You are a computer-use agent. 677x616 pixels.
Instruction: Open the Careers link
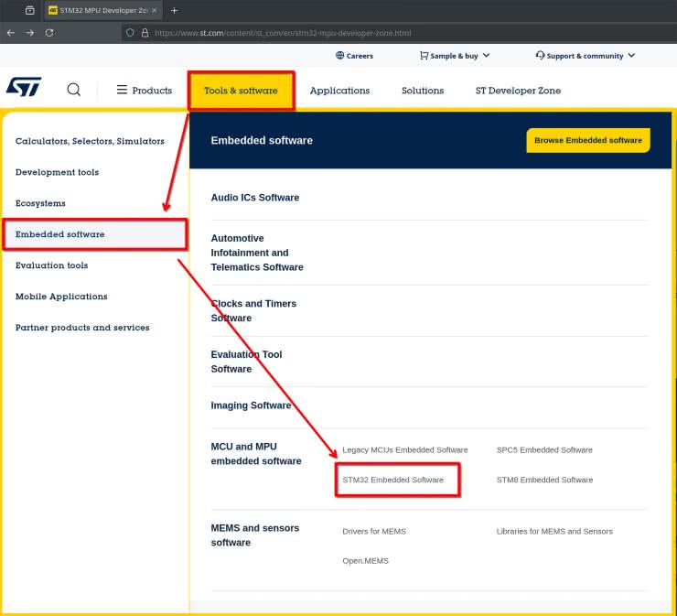pos(354,56)
